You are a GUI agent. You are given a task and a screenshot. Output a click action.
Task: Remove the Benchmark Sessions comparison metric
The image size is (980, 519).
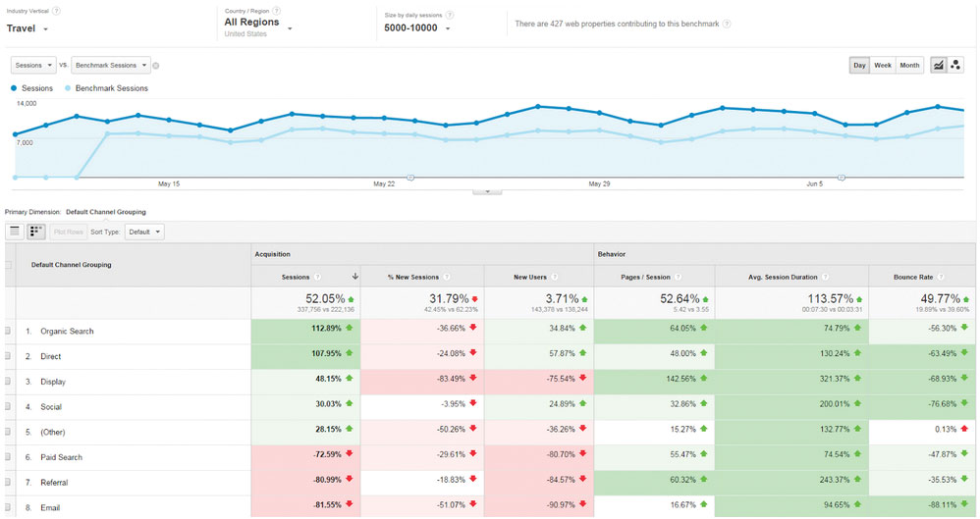155,66
